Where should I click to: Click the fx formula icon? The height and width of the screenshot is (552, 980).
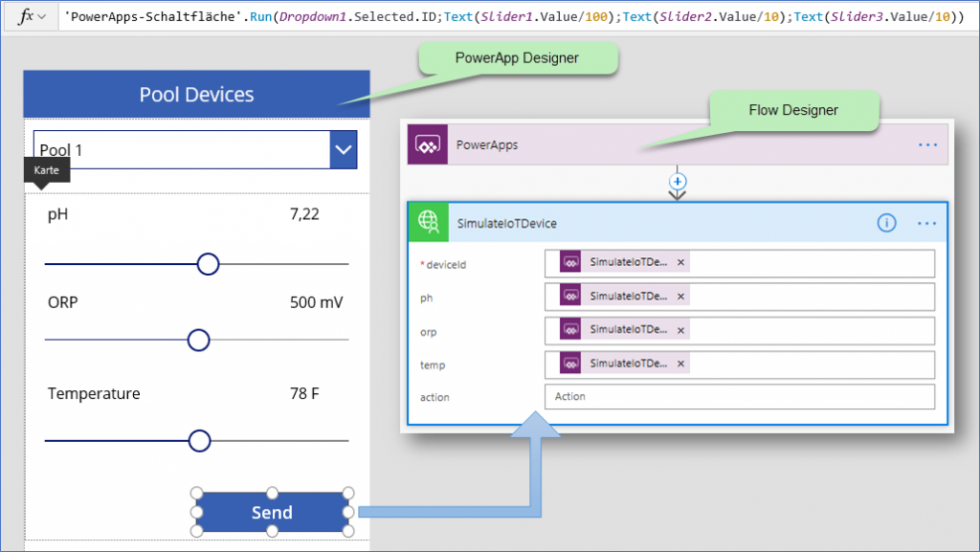[25, 16]
